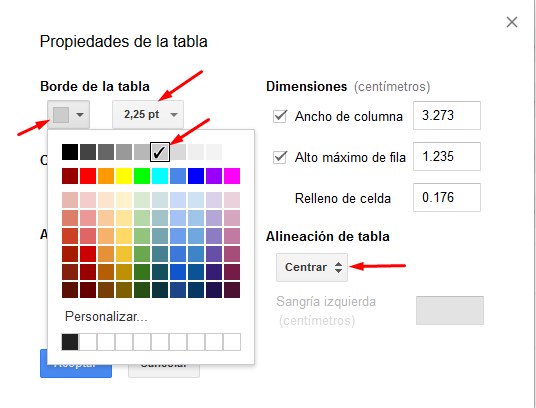Select the dark custom color swatch
Screen dimensions: 536x408
pos(70,342)
